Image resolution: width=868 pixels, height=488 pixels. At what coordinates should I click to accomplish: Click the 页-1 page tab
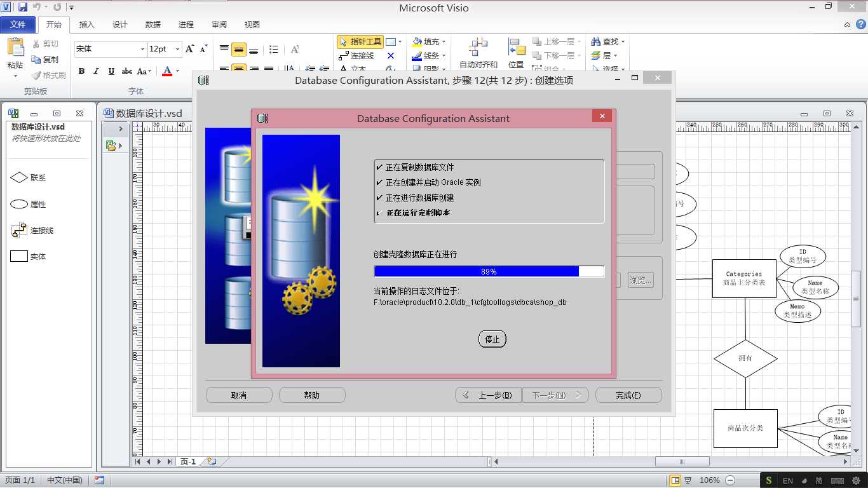tap(188, 462)
